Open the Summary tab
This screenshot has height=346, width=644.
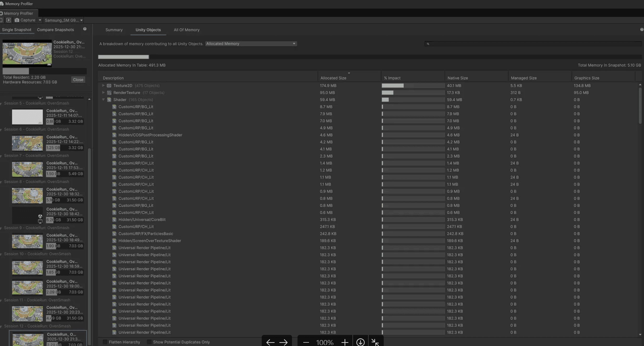[114, 30]
